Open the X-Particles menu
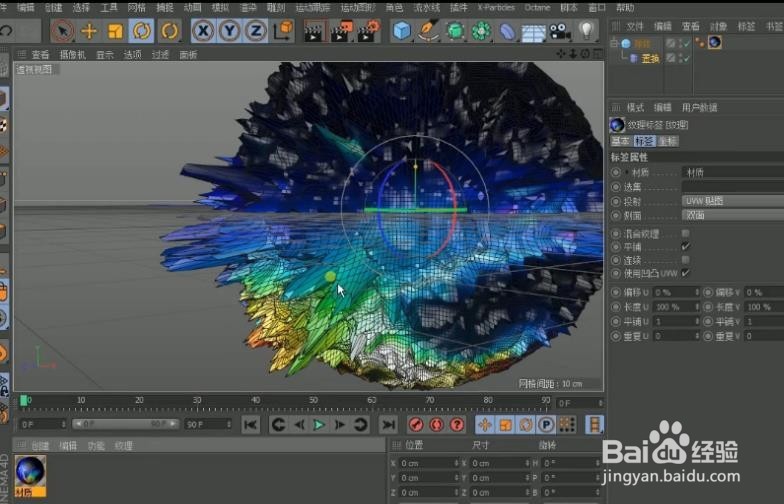This screenshot has height=504, width=784. [x=496, y=7]
